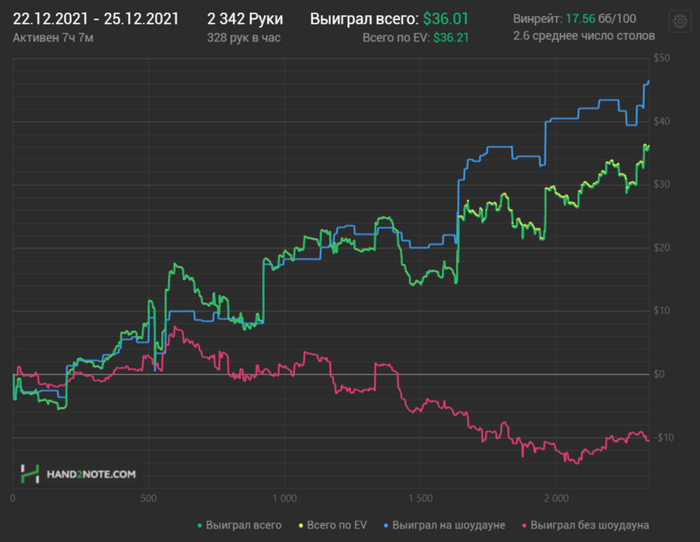Click the green 'Выиграл всего' legend dot

(x=200, y=525)
